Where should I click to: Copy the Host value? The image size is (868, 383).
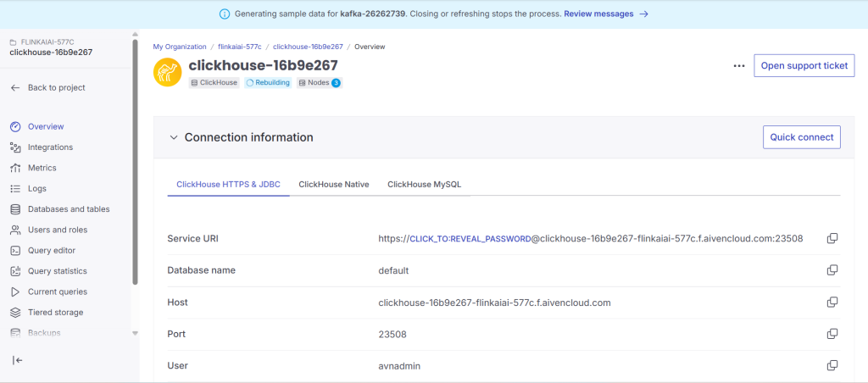point(832,303)
